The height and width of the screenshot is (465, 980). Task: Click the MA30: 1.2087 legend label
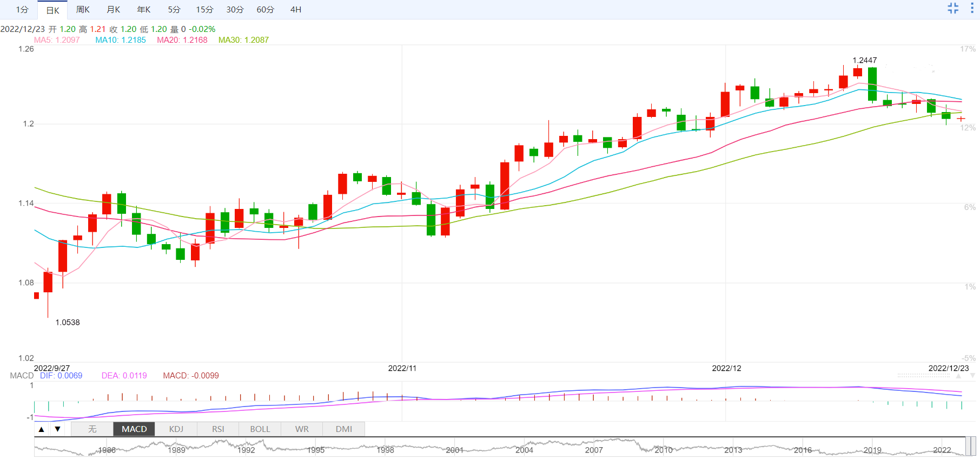[243, 40]
